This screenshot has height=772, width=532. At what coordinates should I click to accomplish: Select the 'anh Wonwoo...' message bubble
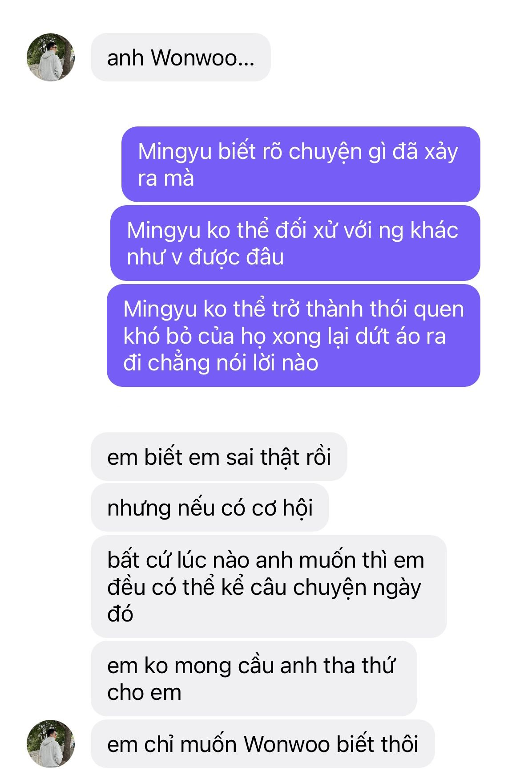click(x=181, y=57)
